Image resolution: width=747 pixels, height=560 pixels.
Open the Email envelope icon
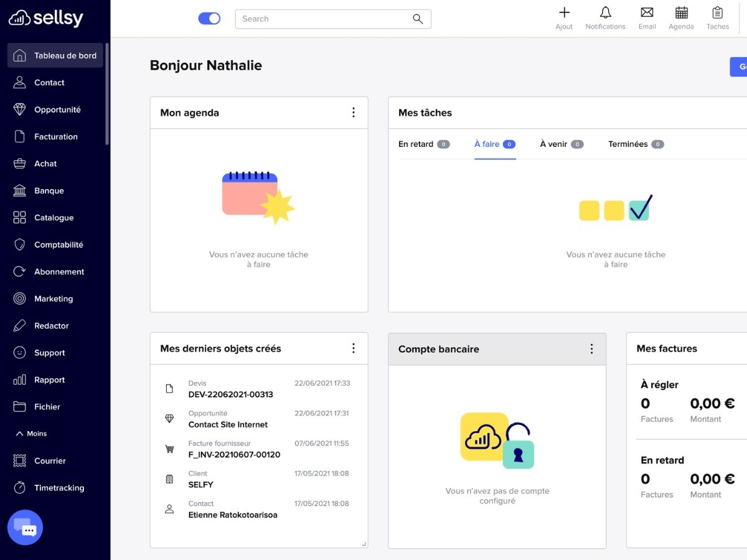(647, 12)
